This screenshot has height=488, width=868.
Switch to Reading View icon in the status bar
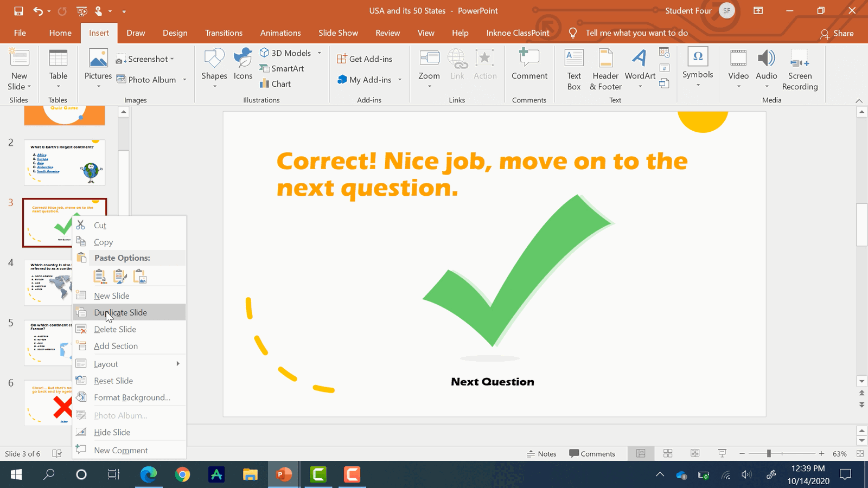[695, 453]
